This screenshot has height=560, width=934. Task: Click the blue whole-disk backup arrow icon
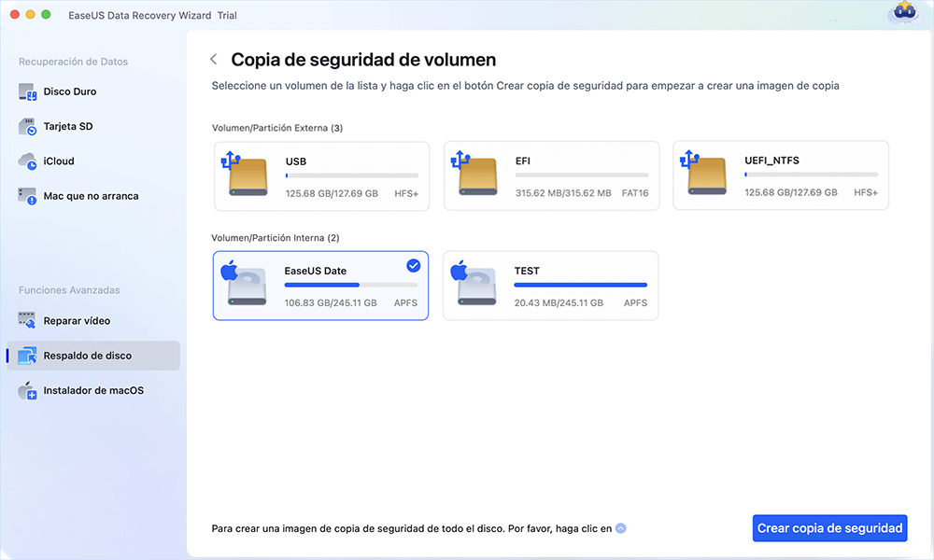coord(621,528)
